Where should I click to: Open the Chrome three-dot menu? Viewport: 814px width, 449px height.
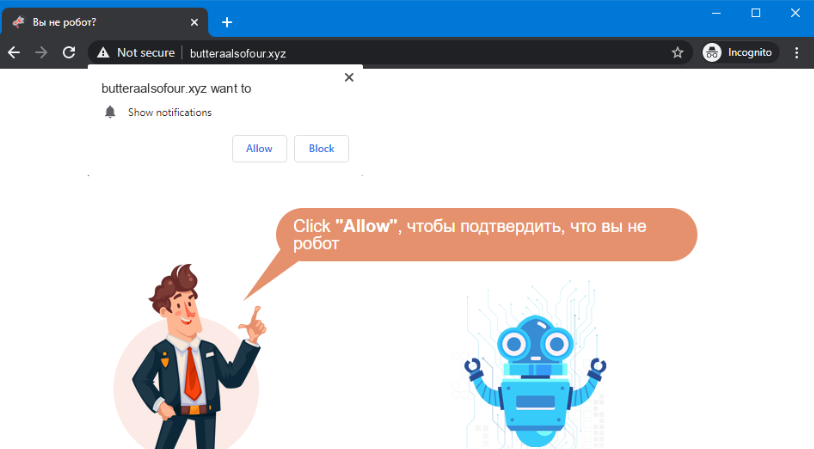(x=796, y=52)
